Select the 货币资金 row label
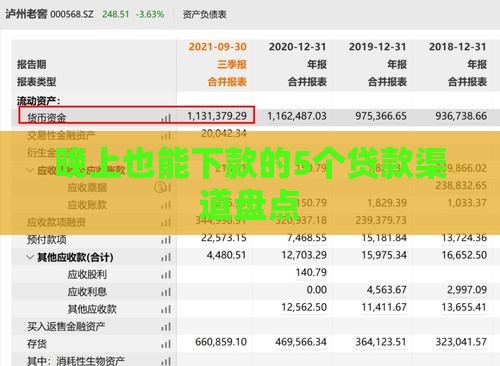Viewport: 500px width, 366px height. 46,118
